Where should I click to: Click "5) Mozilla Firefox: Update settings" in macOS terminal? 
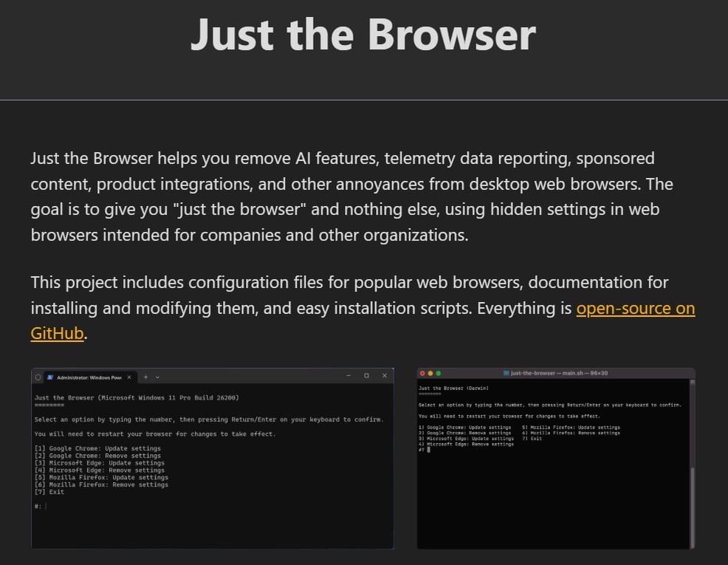[571, 427]
